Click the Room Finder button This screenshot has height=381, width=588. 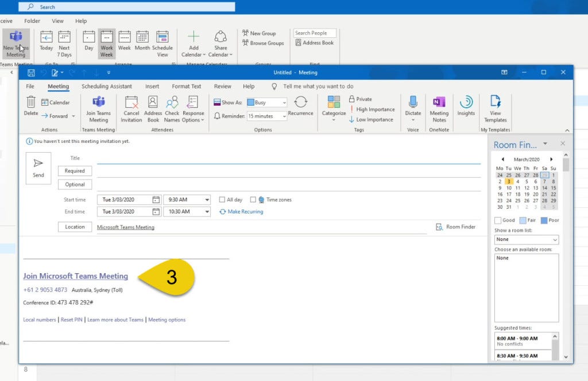[x=455, y=227]
